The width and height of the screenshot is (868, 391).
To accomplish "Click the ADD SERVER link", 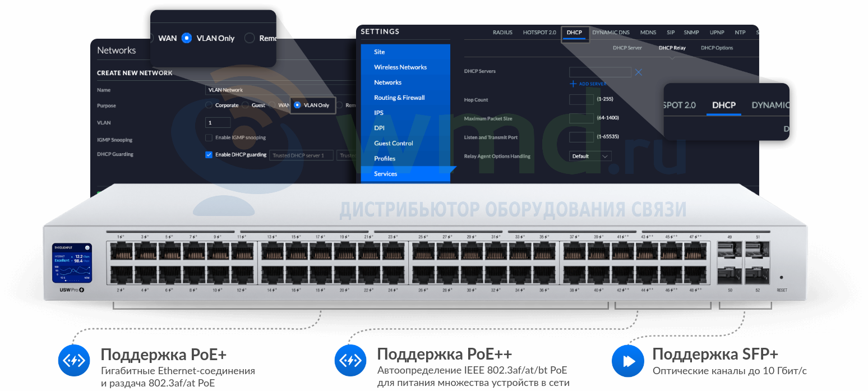I will [x=593, y=84].
